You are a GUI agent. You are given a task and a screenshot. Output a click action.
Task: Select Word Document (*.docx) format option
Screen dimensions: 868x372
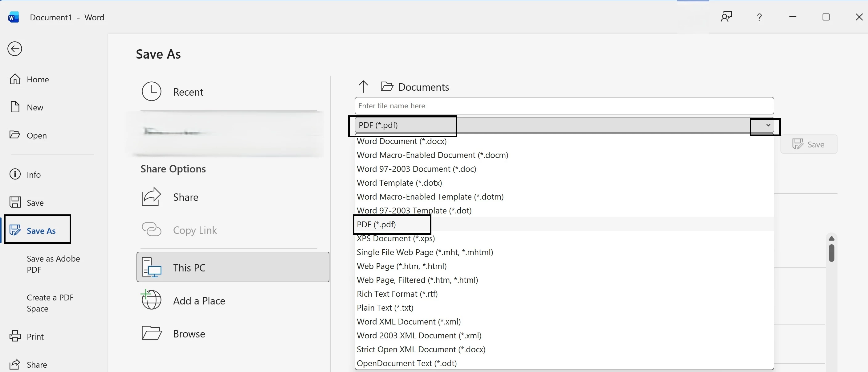401,141
